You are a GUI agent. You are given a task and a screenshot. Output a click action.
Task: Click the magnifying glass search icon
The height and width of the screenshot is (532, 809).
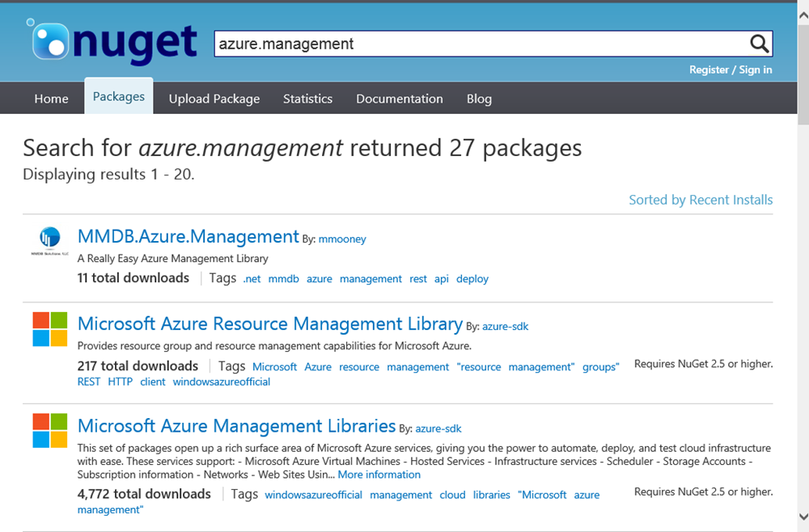(x=758, y=44)
